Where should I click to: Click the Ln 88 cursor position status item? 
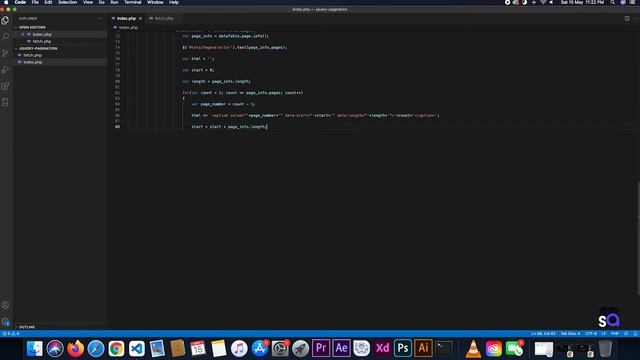(543, 333)
